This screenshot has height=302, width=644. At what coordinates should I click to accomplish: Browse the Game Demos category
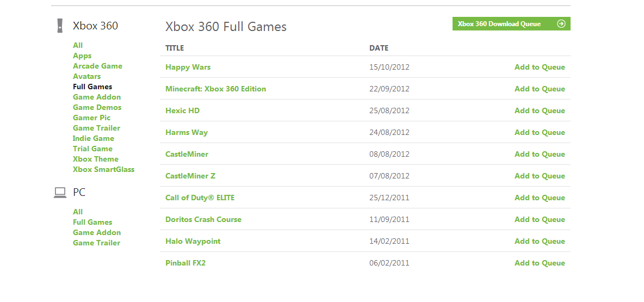coord(97,107)
